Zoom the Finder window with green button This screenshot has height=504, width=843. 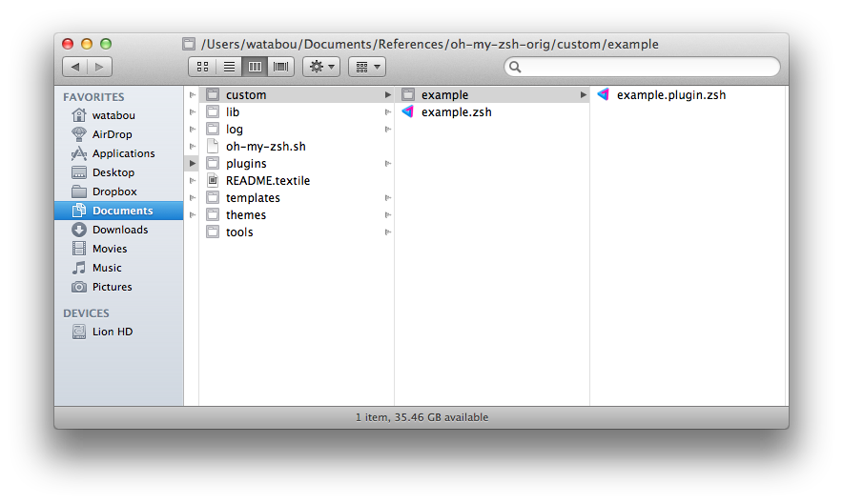pos(106,44)
